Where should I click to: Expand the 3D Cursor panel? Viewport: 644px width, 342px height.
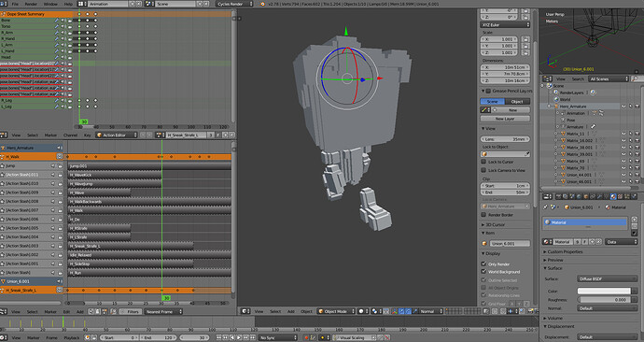495,225
